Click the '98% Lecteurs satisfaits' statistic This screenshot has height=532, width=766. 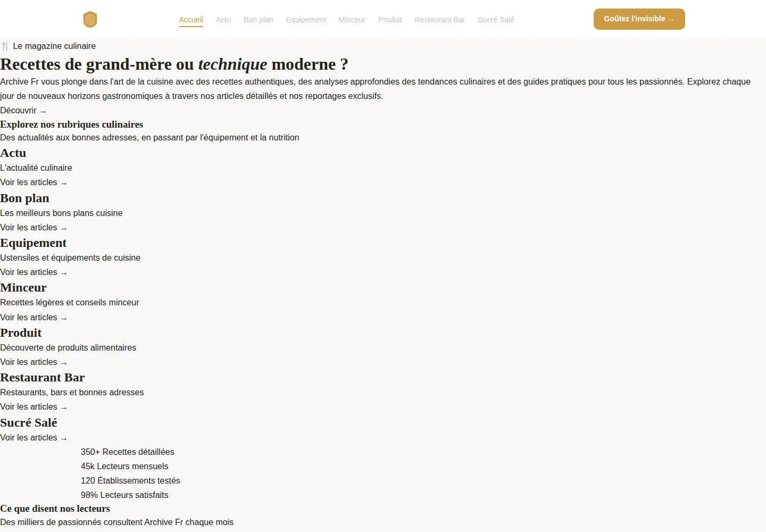point(124,495)
